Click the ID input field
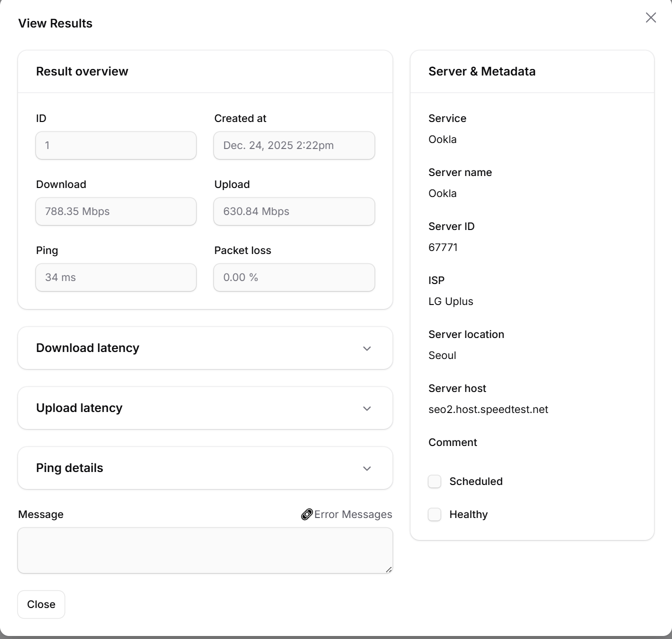The width and height of the screenshot is (672, 639). (116, 145)
